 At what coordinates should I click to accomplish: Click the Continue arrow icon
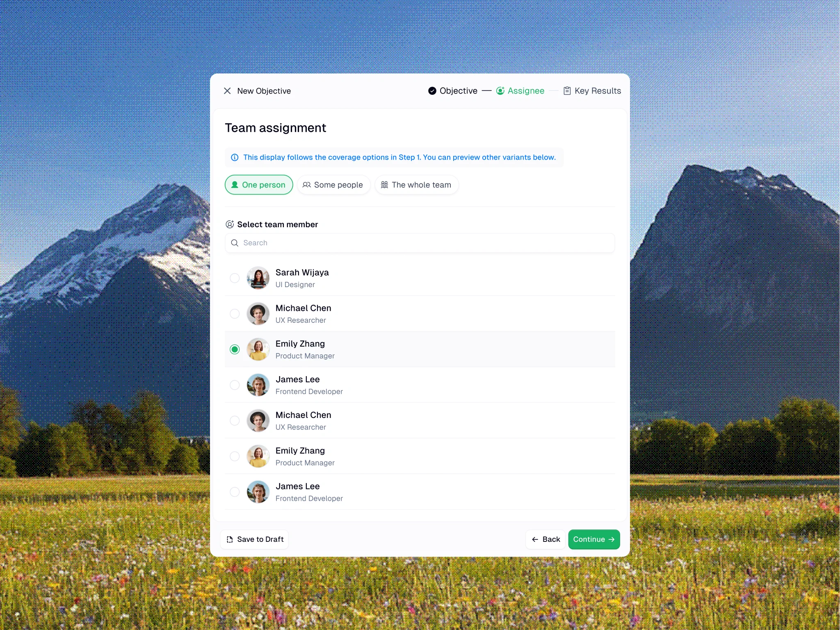point(612,539)
